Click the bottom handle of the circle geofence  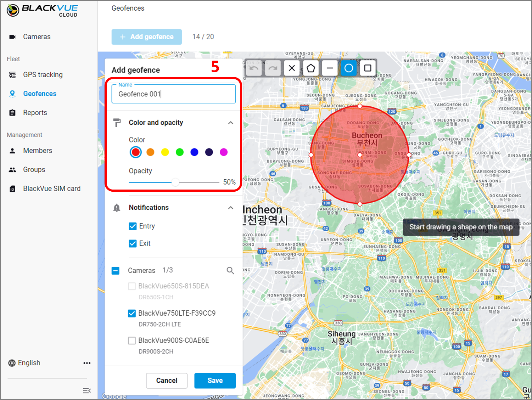(x=360, y=204)
